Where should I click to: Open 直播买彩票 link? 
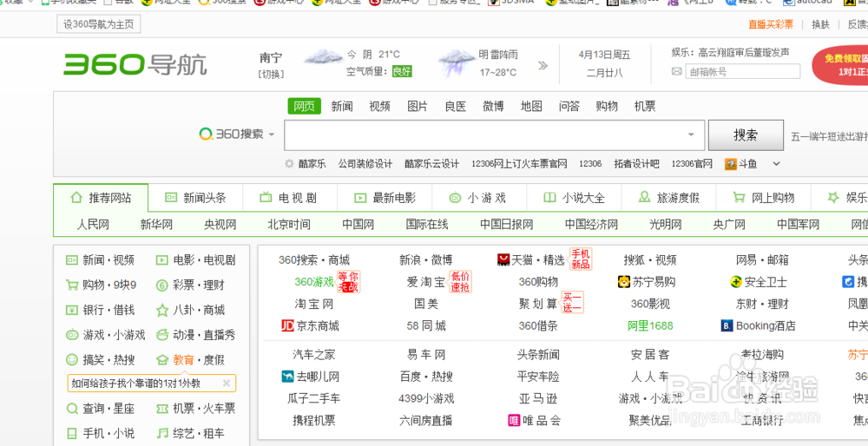coord(771,24)
